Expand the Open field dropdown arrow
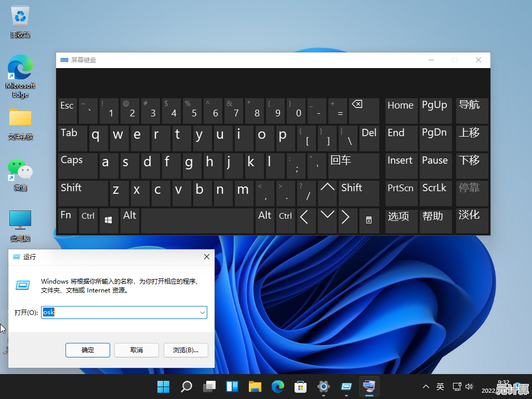The image size is (532, 399). point(202,312)
